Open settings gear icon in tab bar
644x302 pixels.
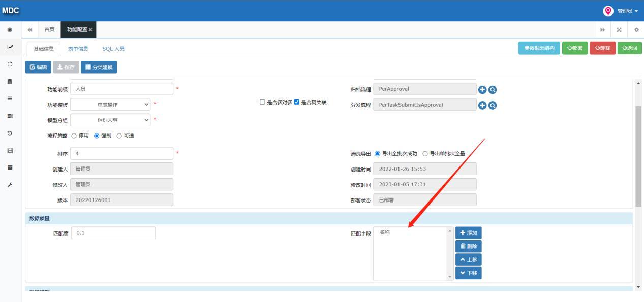pos(636,30)
